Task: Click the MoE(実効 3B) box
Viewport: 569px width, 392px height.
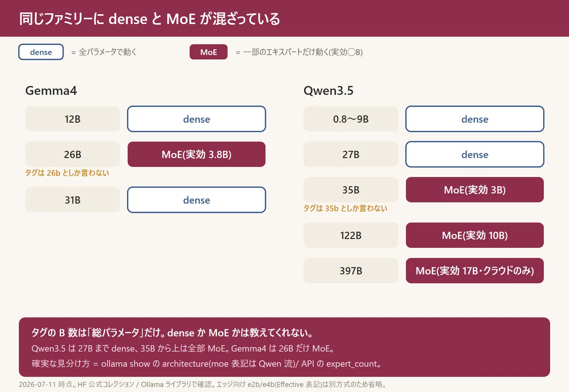Action: (x=475, y=190)
